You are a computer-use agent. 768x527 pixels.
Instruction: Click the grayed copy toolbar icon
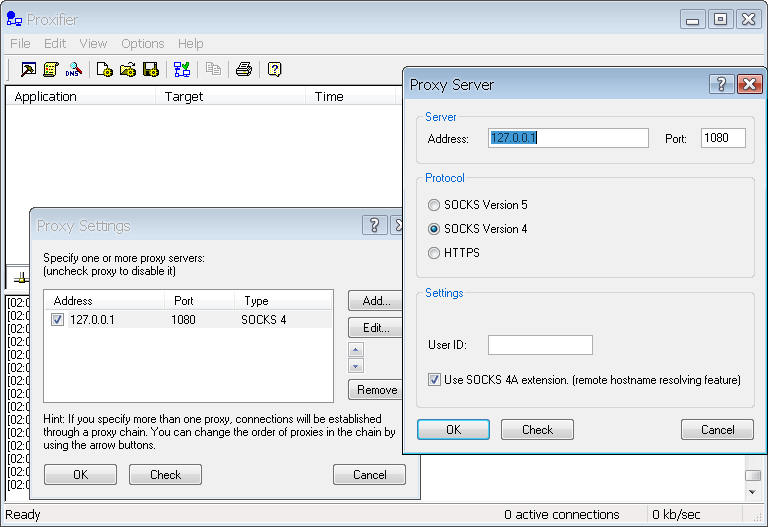pos(213,69)
